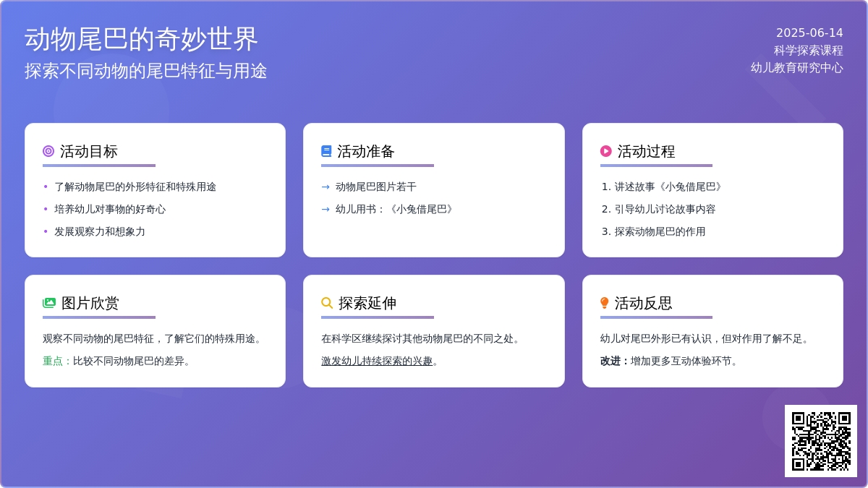Click the text 科学探索课程

[809, 50]
